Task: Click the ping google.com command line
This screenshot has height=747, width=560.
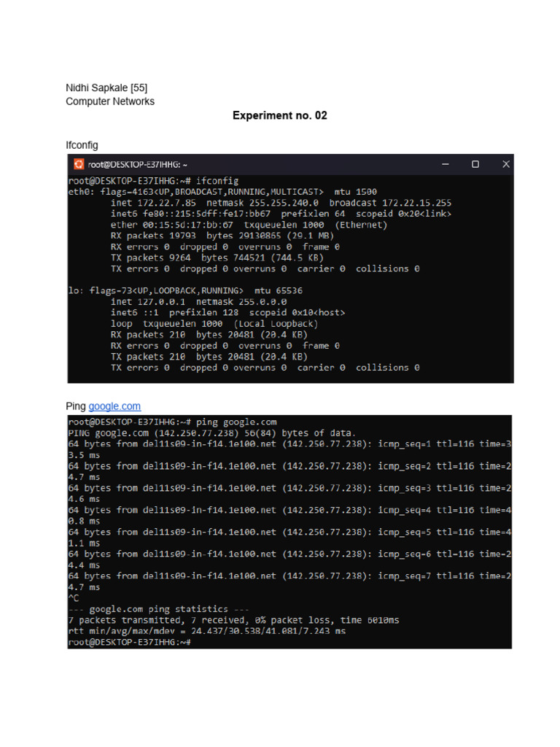Action: pos(172,422)
